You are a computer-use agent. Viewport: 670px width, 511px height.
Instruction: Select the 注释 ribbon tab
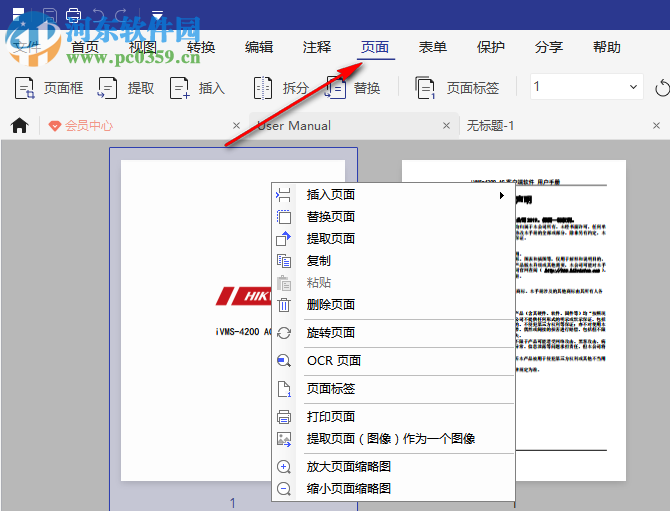tap(317, 47)
